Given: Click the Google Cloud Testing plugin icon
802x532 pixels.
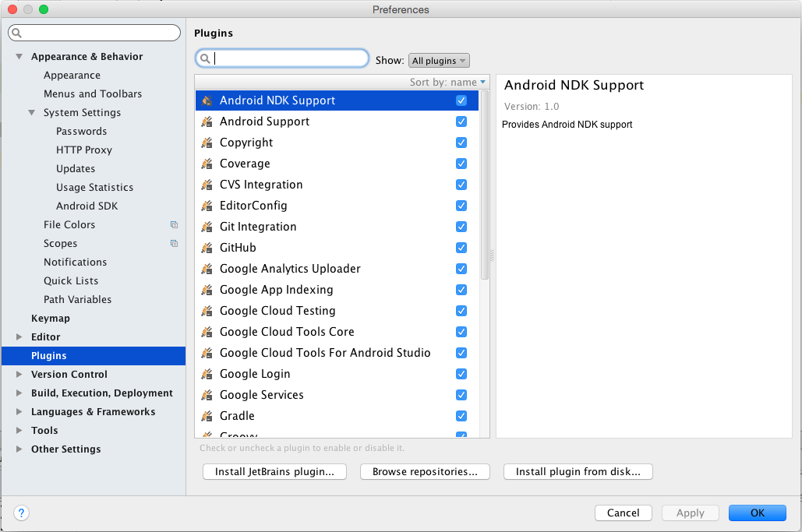Looking at the screenshot, I should 207,311.
